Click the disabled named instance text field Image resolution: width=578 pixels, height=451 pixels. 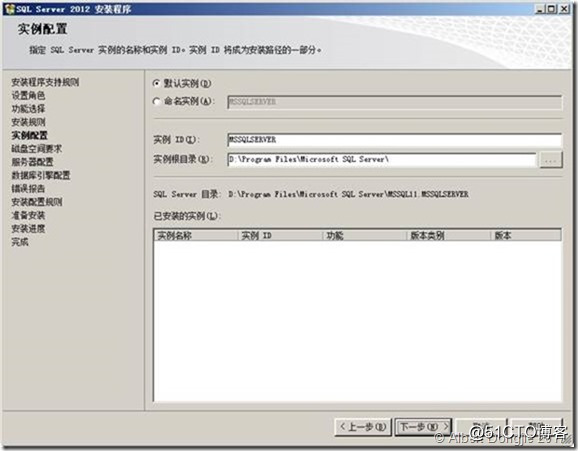(394, 102)
